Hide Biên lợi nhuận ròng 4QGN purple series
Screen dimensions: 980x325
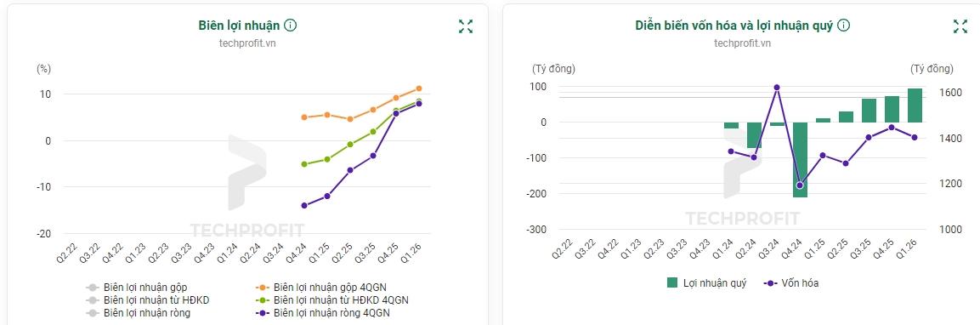click(x=322, y=312)
